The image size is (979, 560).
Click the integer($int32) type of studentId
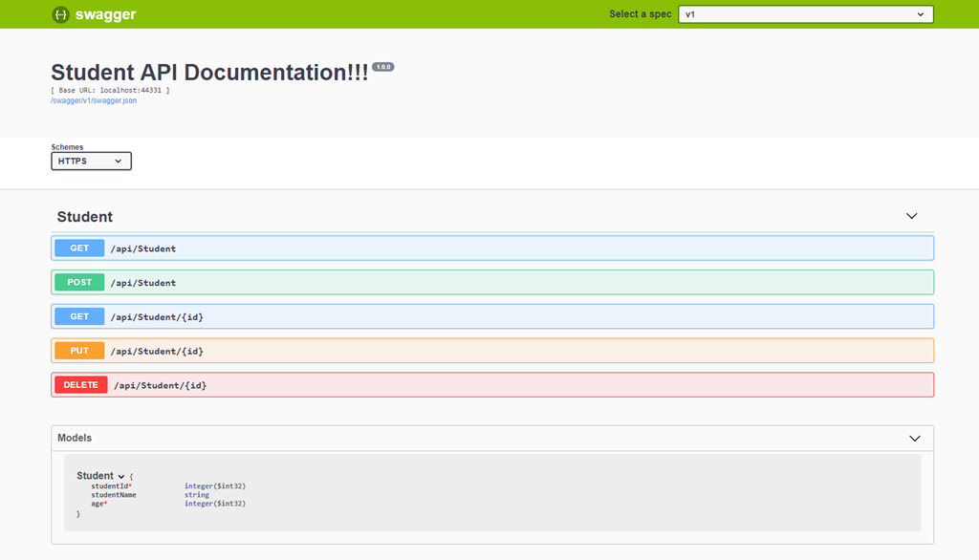point(215,486)
